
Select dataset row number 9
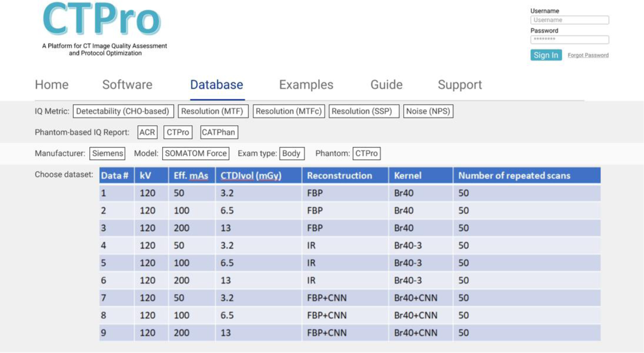pos(350,333)
